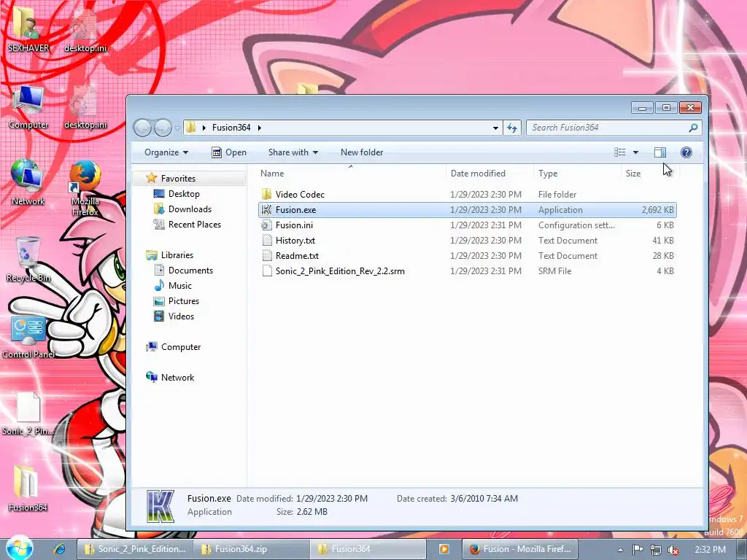747x560 pixels.
Task: Open the Music library
Action: [x=179, y=285]
